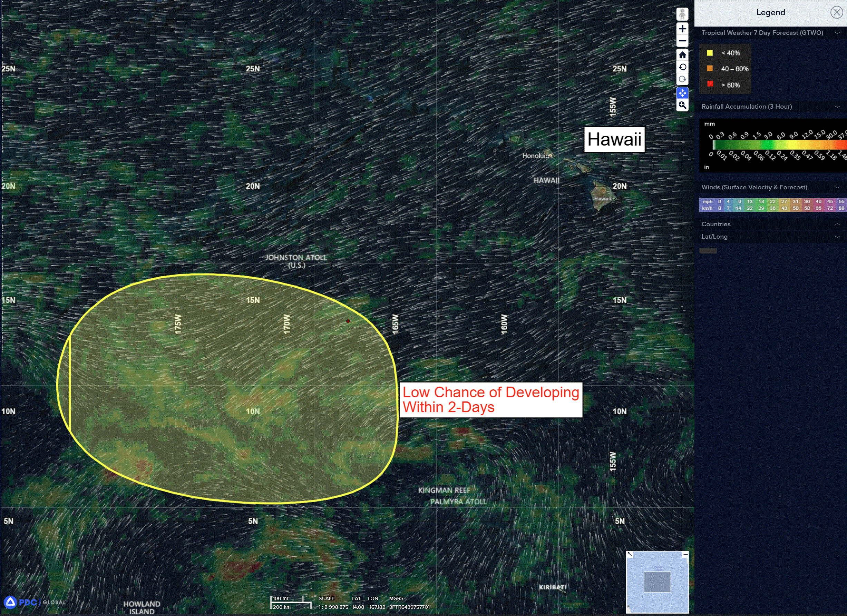
Task: Click the PDC Global logo
Action: (35, 602)
